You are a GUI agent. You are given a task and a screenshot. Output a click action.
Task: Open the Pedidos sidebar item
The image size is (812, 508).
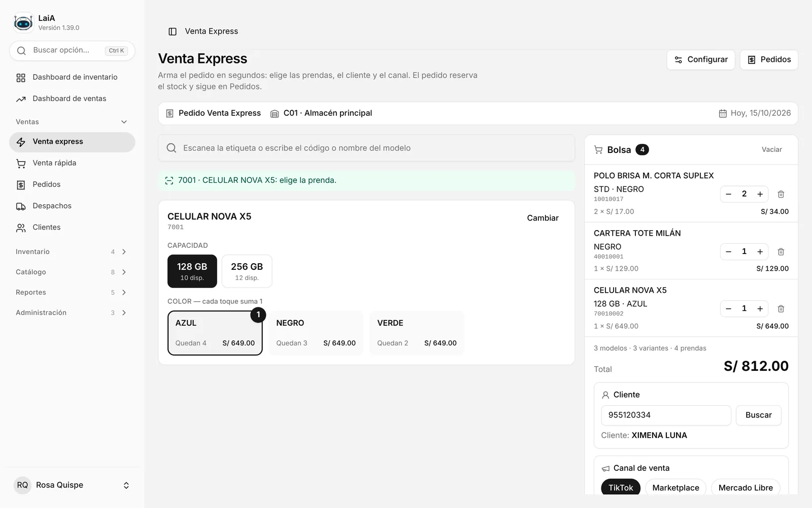(72, 184)
